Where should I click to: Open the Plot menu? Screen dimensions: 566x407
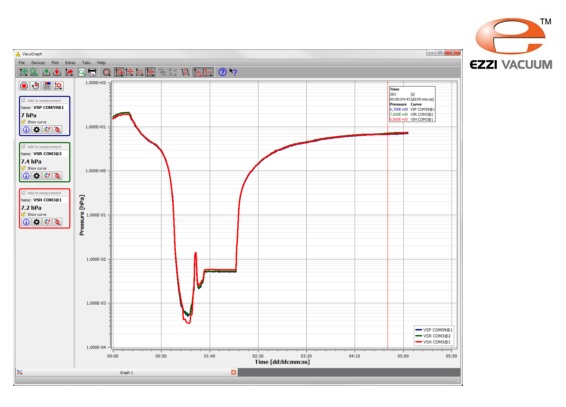[x=55, y=62]
